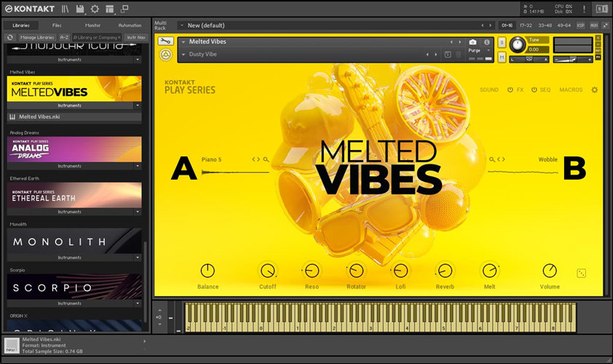Screen dimensions: 613x364
Task: Open the New (default) multi dropdown
Action: (182, 25)
